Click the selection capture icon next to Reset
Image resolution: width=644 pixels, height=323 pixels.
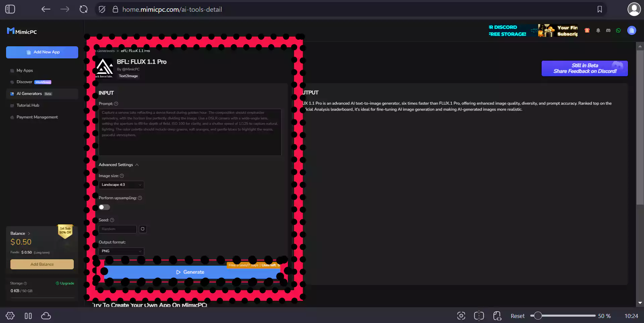[x=479, y=316]
